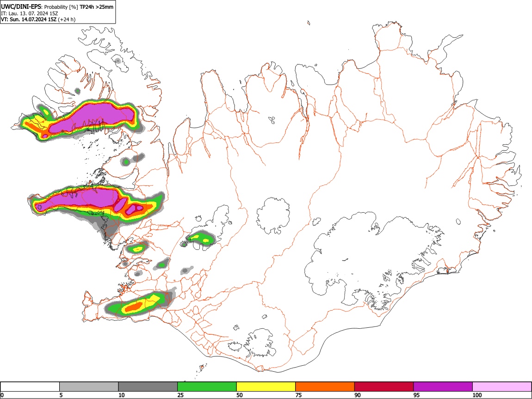
Task: Click the '5' legend tick label
Action: click(x=61, y=395)
